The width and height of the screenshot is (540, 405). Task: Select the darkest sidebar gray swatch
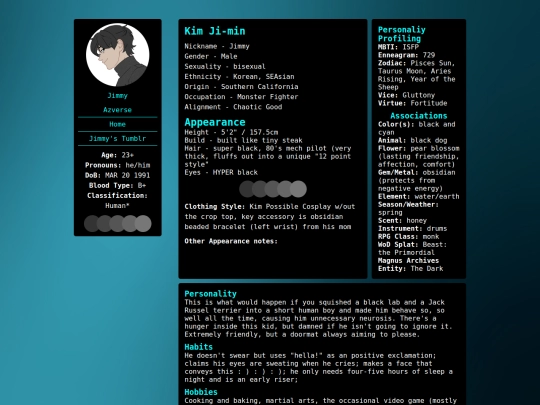(92, 224)
